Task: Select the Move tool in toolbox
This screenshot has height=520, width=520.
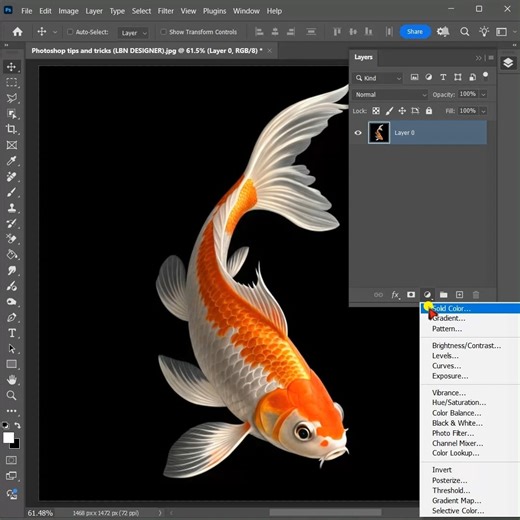Action: click(x=12, y=67)
